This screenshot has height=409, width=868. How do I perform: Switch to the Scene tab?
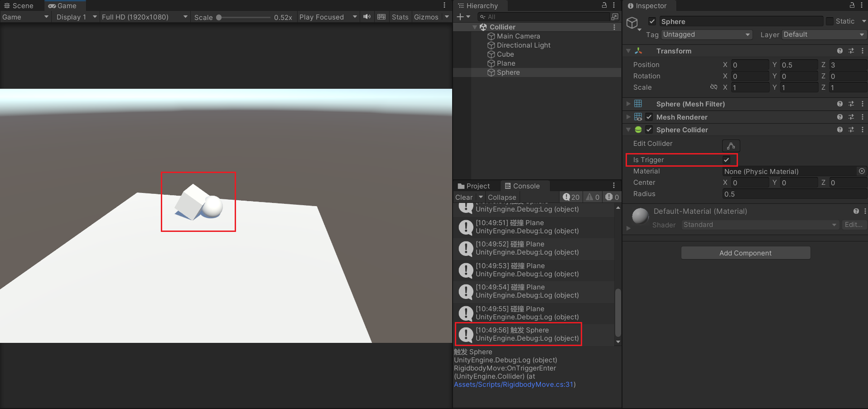(19, 5)
